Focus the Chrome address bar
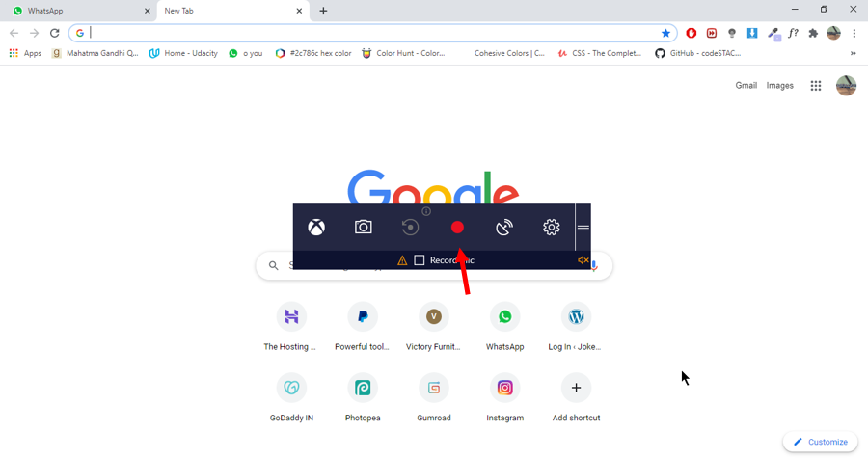Viewport: 868px width, 460px height. (373, 33)
